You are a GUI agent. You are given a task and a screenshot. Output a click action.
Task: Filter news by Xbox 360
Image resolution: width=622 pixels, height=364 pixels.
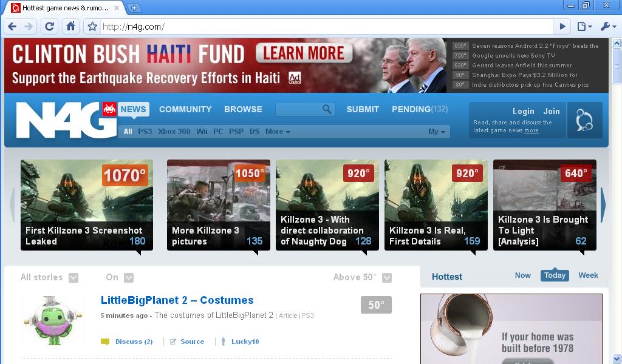point(174,131)
